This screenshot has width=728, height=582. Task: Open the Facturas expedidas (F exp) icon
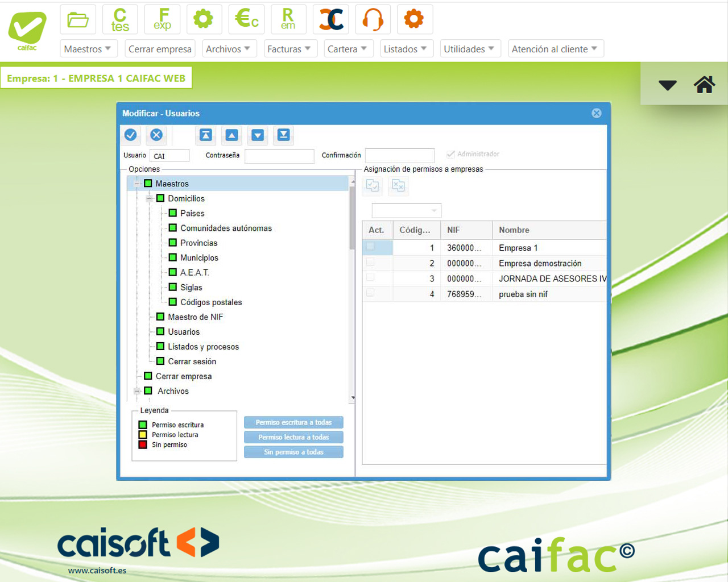point(162,19)
